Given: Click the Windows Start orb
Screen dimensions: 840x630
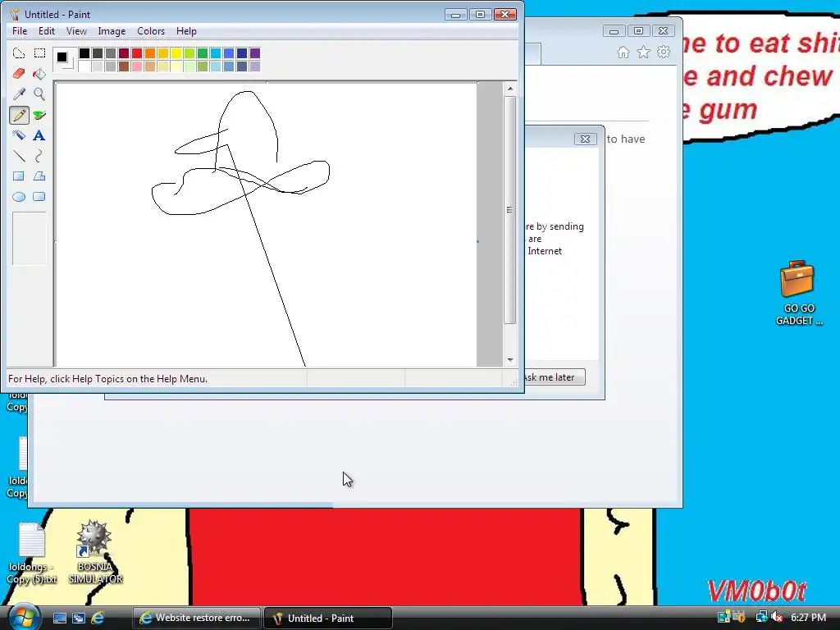Looking at the screenshot, I should click(x=24, y=617).
